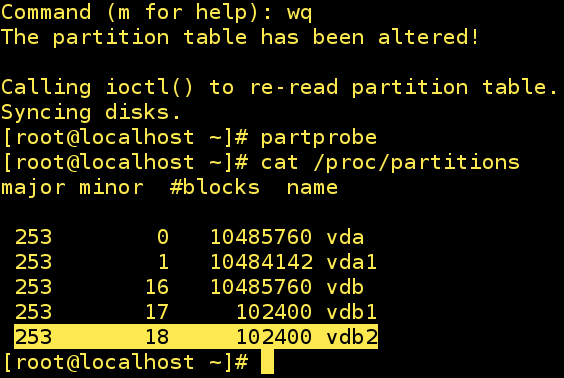The width and height of the screenshot is (564, 378).
Task: Click the 'Calling ioctl()' output line
Action: pyautogui.click(x=279, y=87)
